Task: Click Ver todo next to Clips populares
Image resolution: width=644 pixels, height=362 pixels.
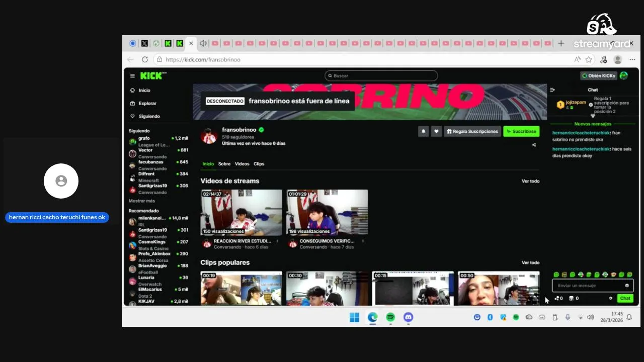Action: 530,262
